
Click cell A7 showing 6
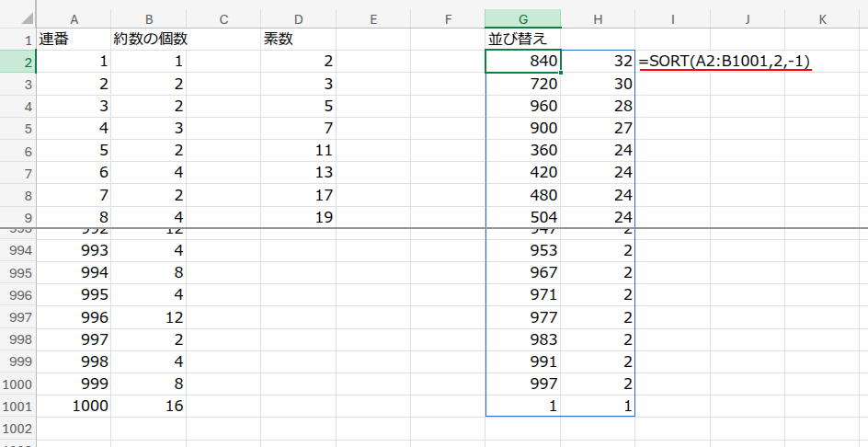click(74, 172)
